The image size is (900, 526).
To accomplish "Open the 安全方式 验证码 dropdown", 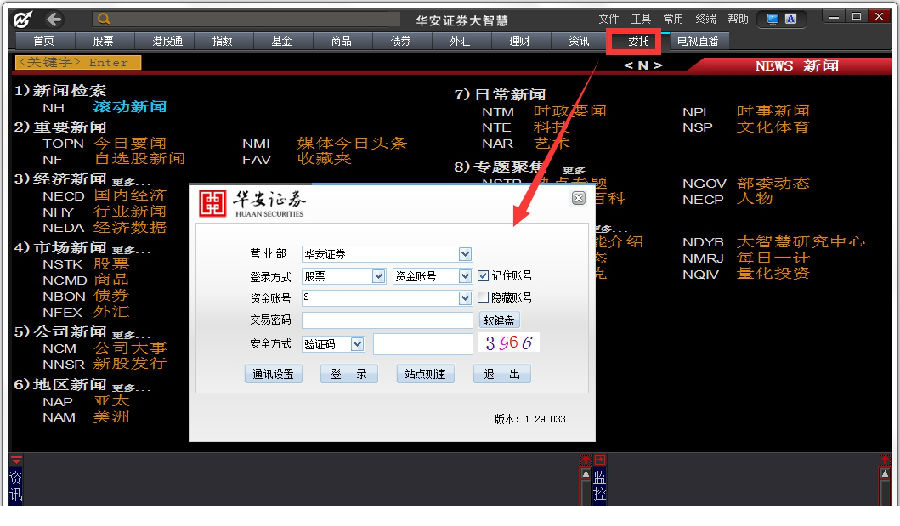I will tap(357, 344).
